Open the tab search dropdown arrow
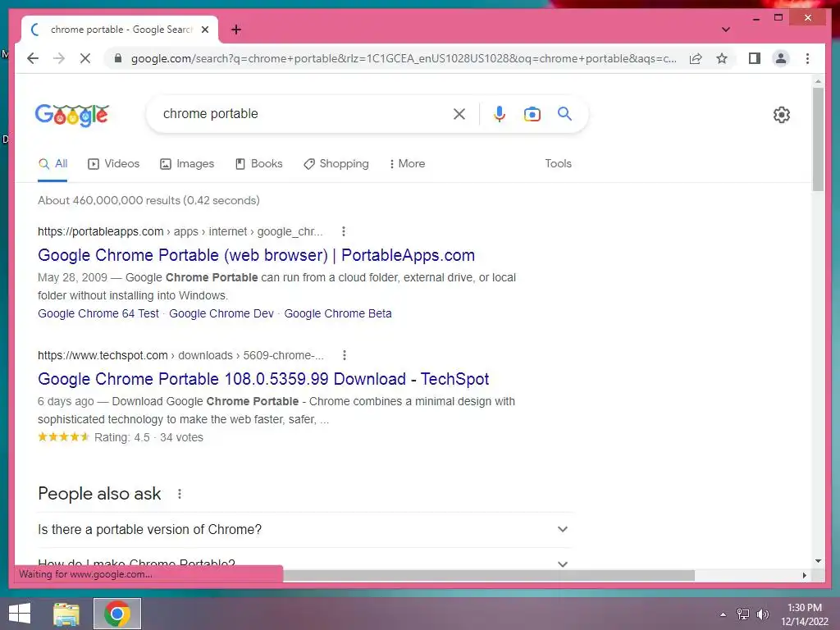This screenshot has height=630, width=840. click(x=725, y=30)
